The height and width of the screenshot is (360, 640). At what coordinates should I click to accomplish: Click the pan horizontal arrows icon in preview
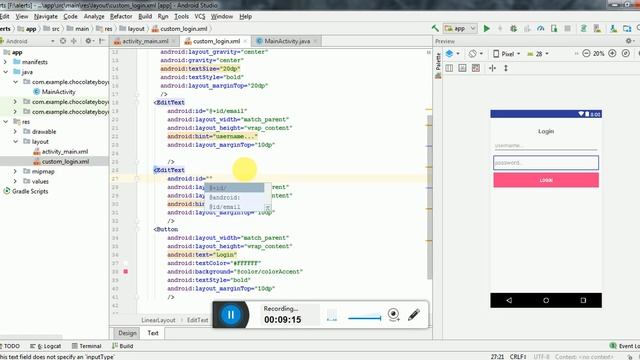[492, 68]
